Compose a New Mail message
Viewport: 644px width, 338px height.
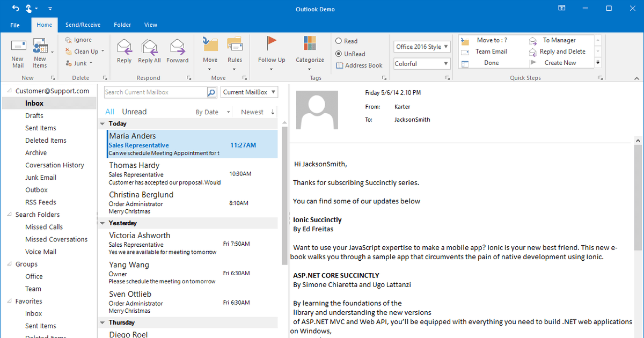click(17, 52)
